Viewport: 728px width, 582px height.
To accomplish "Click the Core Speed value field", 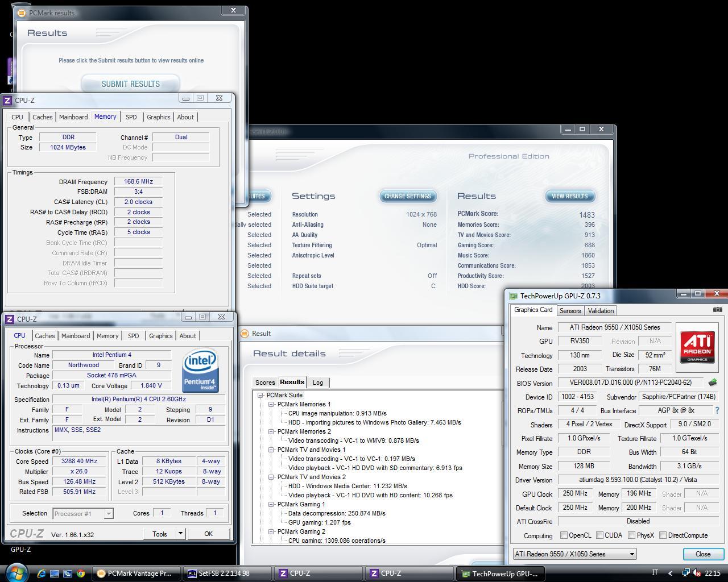I will point(79,462).
